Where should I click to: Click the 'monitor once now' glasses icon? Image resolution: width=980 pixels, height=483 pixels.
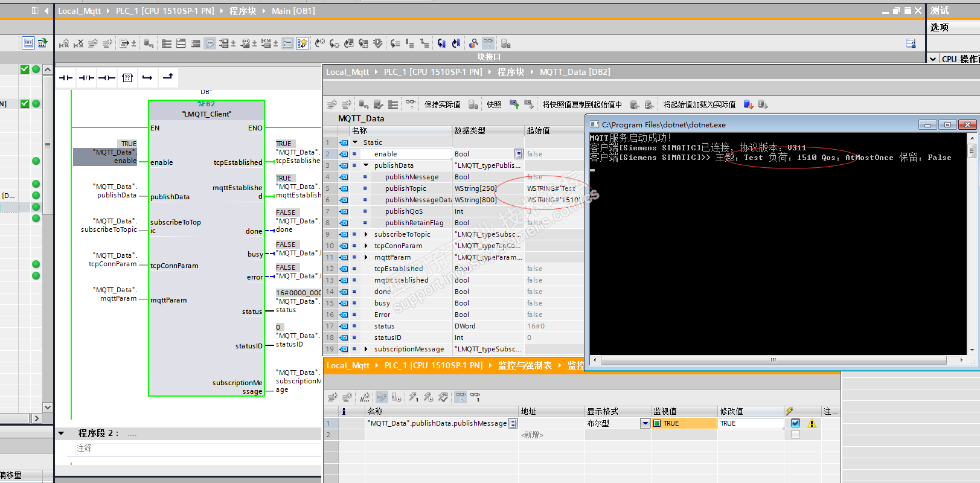[x=475, y=397]
